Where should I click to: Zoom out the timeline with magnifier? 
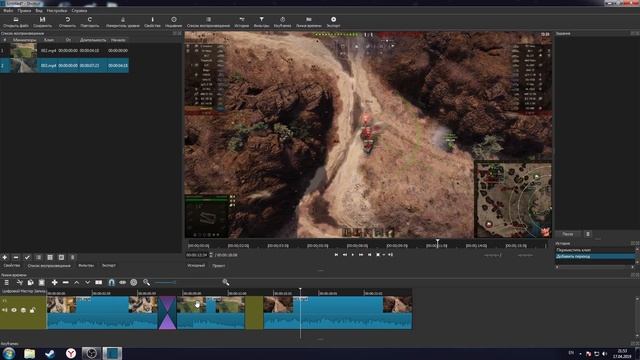click(x=147, y=282)
